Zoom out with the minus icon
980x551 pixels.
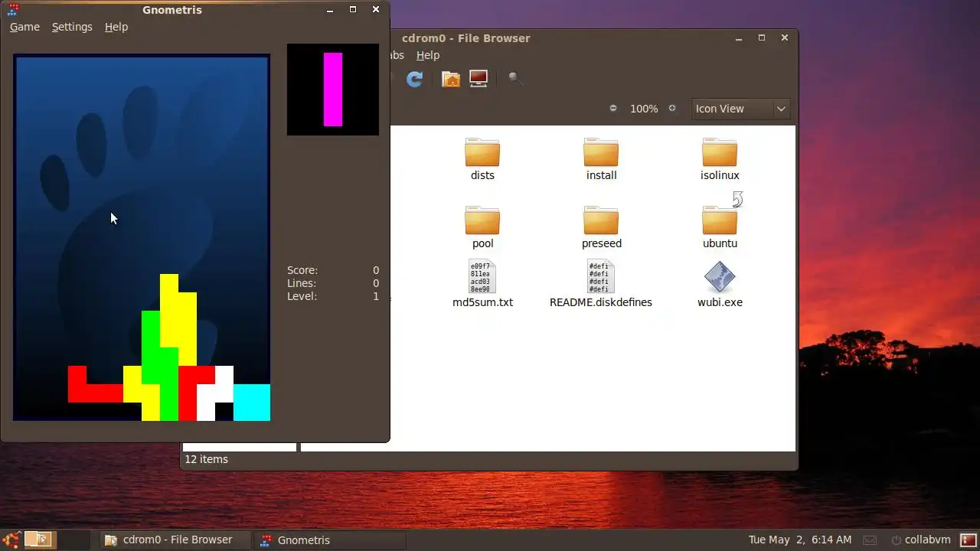click(x=613, y=109)
